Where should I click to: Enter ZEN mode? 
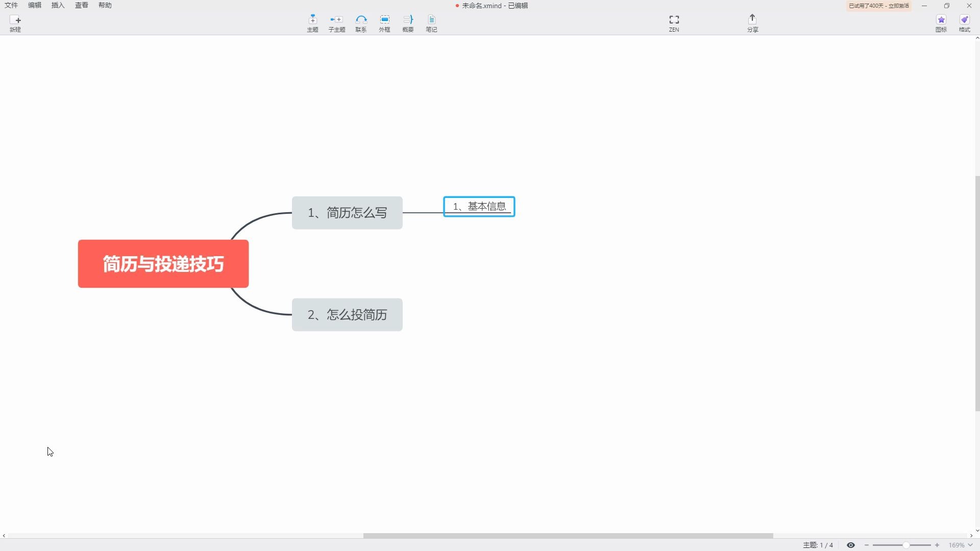pyautogui.click(x=674, y=23)
